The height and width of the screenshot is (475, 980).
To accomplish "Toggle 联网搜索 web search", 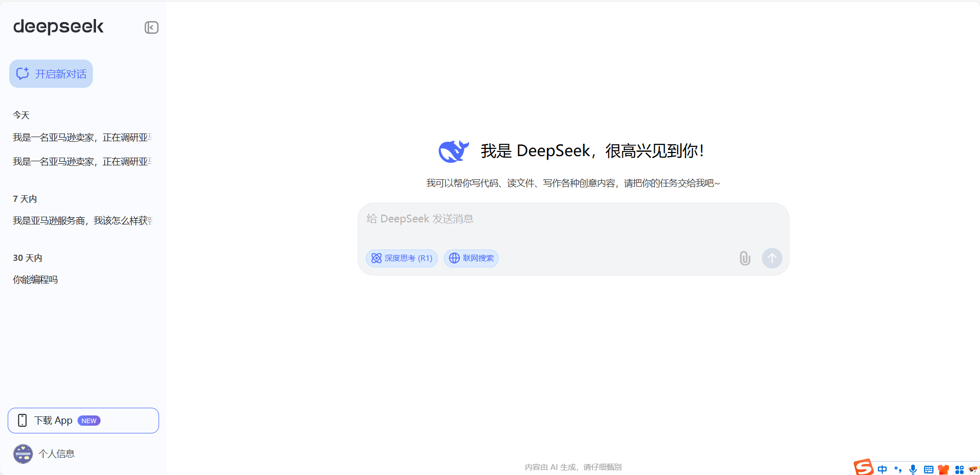I will tap(471, 258).
